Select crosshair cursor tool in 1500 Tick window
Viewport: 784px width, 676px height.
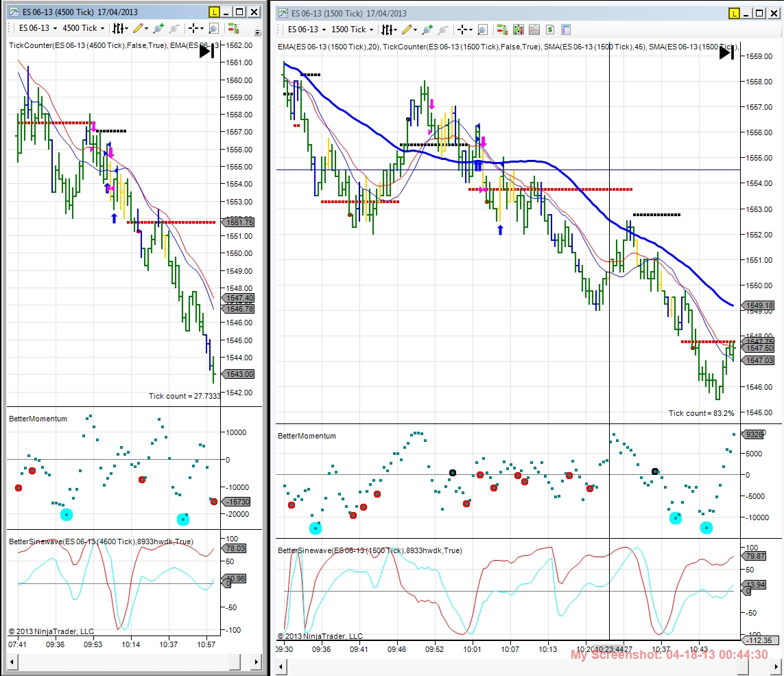462,30
